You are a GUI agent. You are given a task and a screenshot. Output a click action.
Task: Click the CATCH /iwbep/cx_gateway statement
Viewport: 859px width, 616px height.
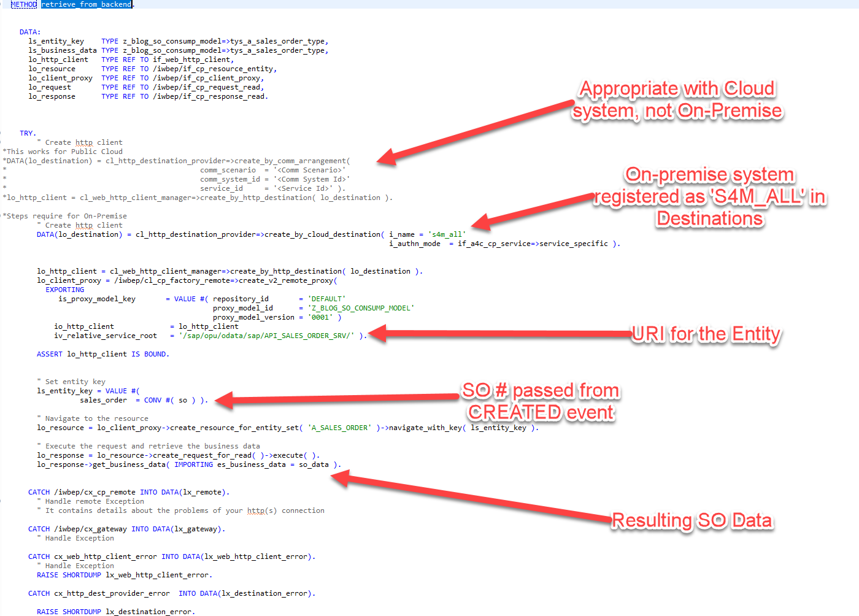[77, 529]
